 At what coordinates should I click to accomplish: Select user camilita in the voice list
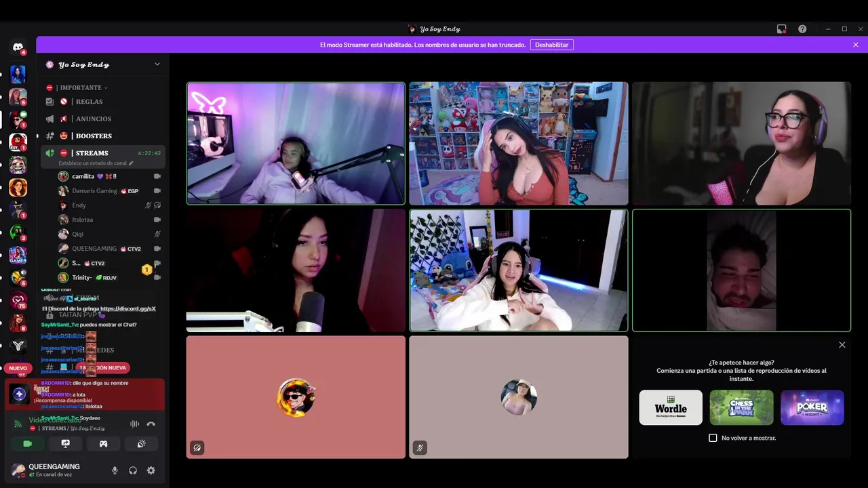click(94, 176)
